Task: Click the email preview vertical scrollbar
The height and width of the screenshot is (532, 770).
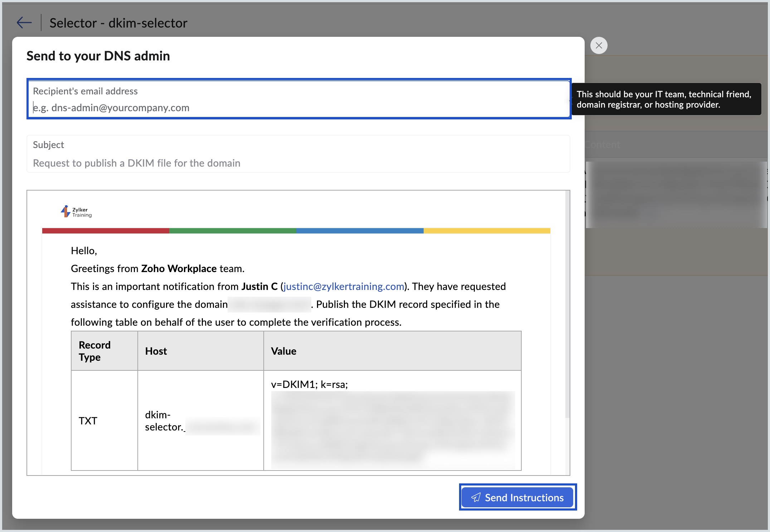Action: coord(567,304)
